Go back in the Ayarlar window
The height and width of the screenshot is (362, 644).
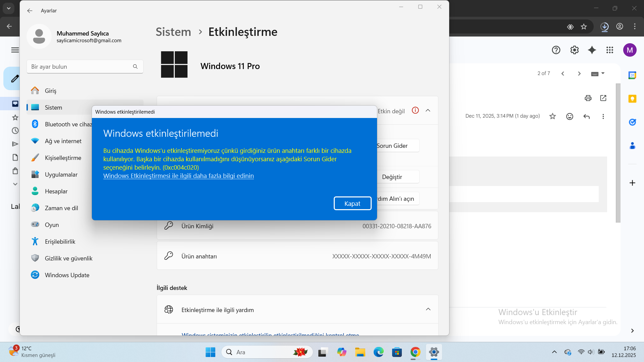pos(30,11)
